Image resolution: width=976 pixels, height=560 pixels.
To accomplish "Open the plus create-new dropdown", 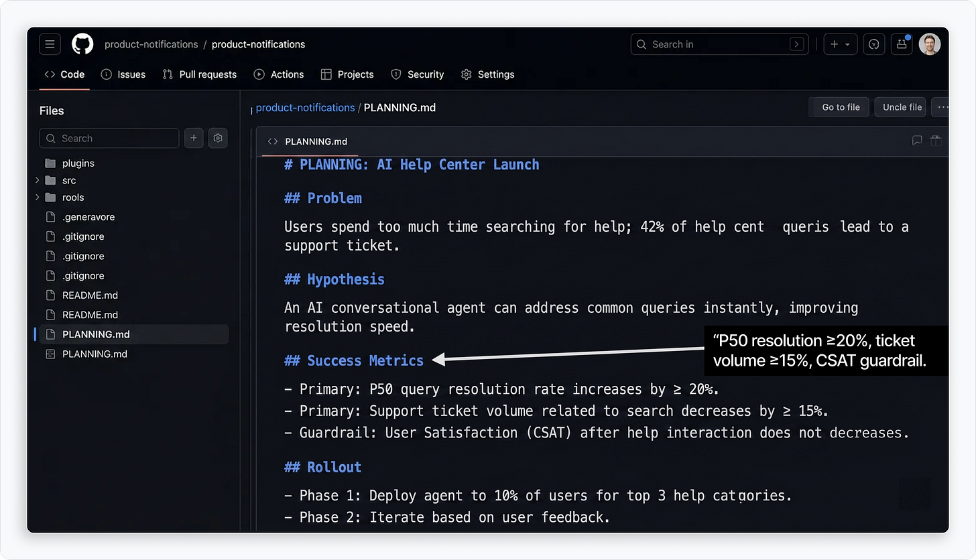I will click(840, 44).
